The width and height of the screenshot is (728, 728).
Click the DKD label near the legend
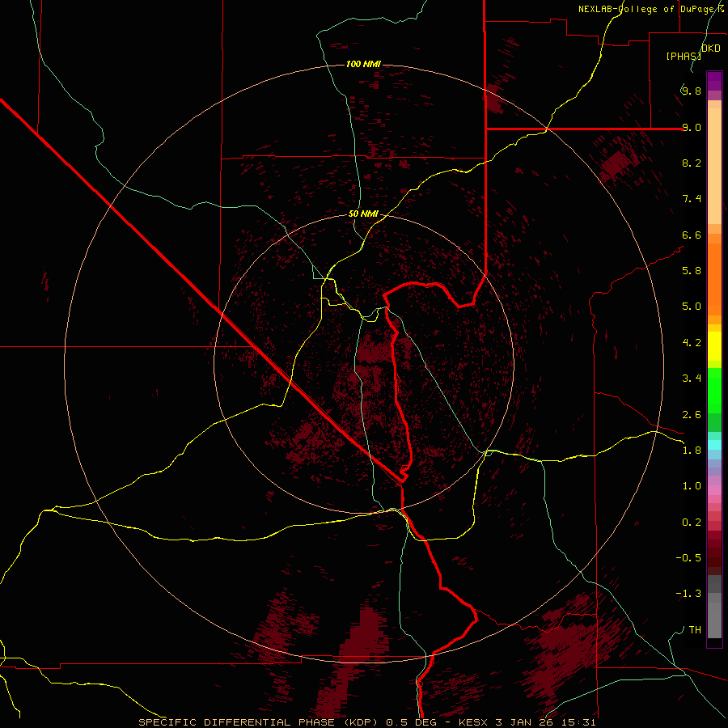tap(711, 49)
